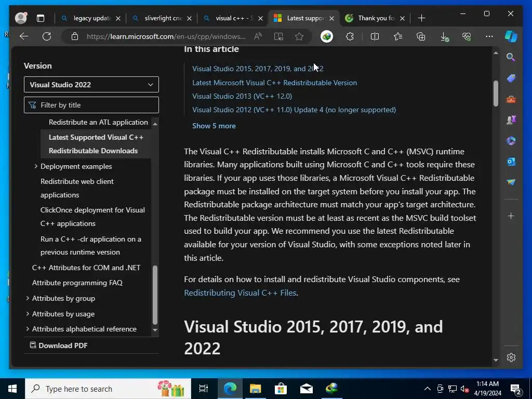Open Latest Microsoft Visual C++ Redistributable Version link
This screenshot has height=399, width=532.
[274, 83]
